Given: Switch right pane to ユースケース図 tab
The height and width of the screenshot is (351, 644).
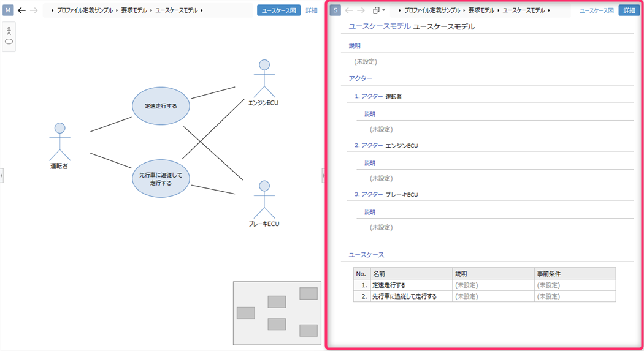Looking at the screenshot, I should [596, 10].
